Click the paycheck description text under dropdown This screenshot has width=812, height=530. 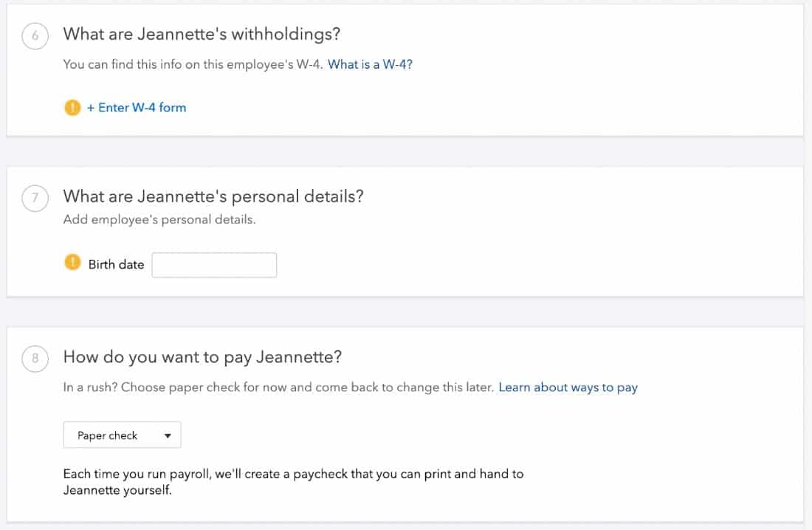pyautogui.click(x=293, y=482)
